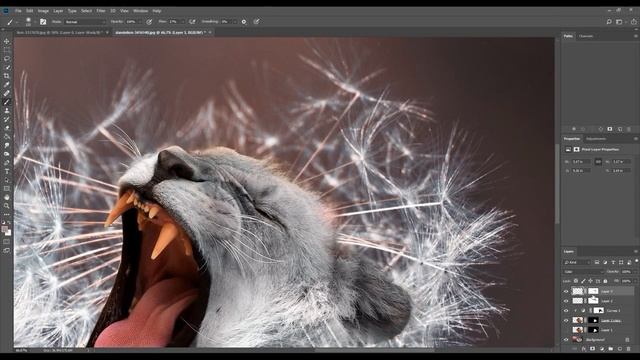Click the Curves 1 layer mask thumbnail
Screen dimensions: 640x360
point(598,311)
